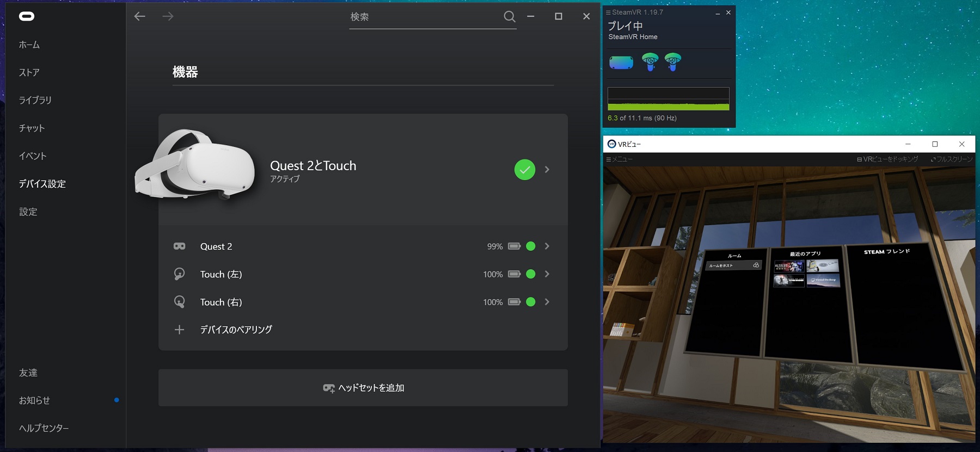Image resolution: width=980 pixels, height=452 pixels.
Task: Click the SteamVR frame timing graph
Action: point(669,99)
